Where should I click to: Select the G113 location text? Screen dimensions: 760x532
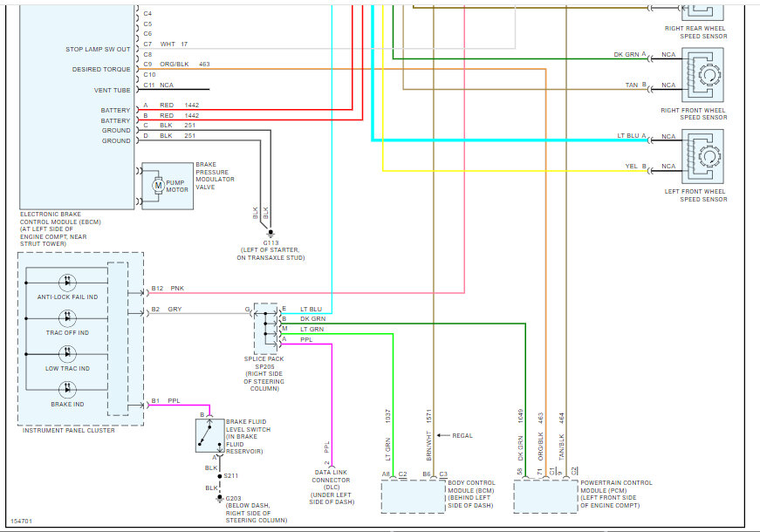coord(270,254)
